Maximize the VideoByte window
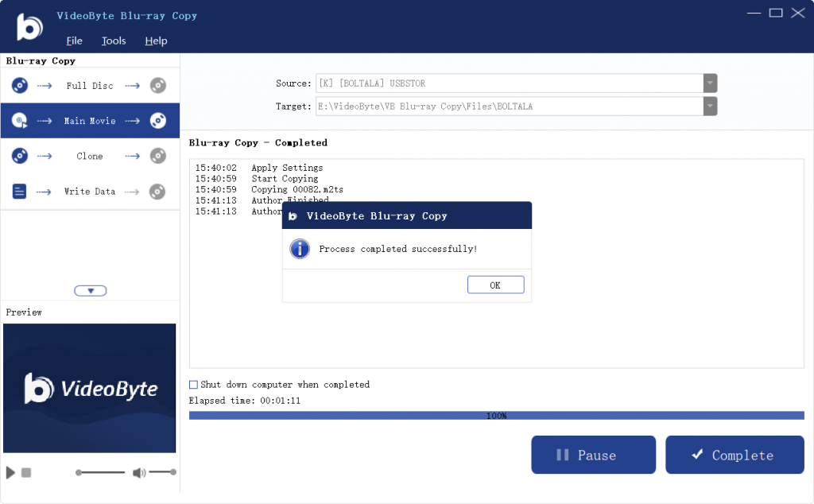Image resolution: width=814 pixels, height=504 pixels. tap(776, 13)
